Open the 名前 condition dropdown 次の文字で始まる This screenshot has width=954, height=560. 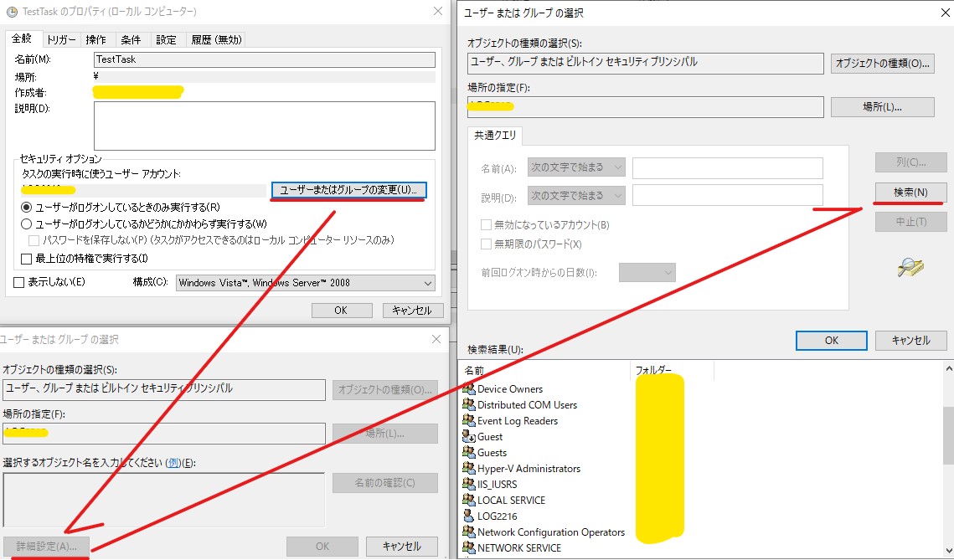pos(576,167)
